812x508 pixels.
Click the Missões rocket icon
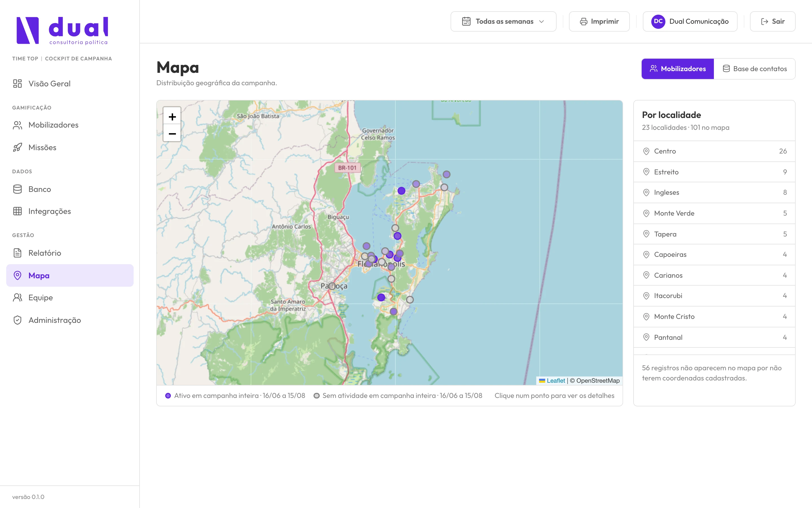click(17, 148)
